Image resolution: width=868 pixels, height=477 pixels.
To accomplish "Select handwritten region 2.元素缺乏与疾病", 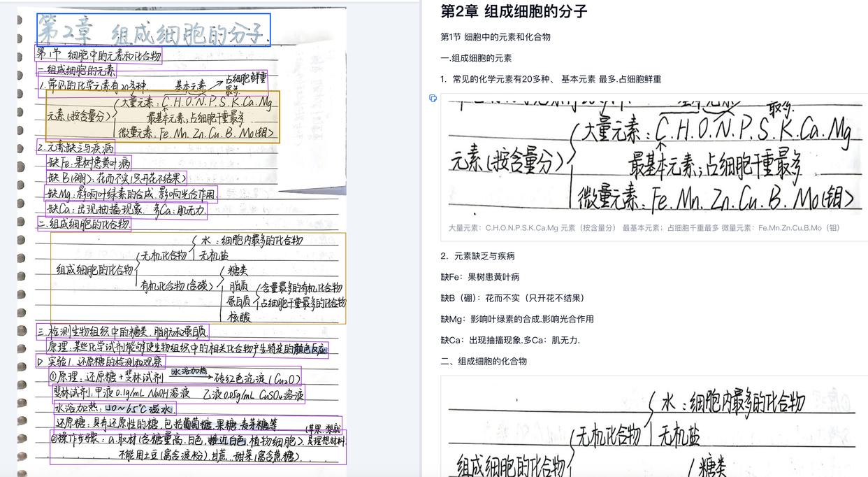I will click(75, 148).
